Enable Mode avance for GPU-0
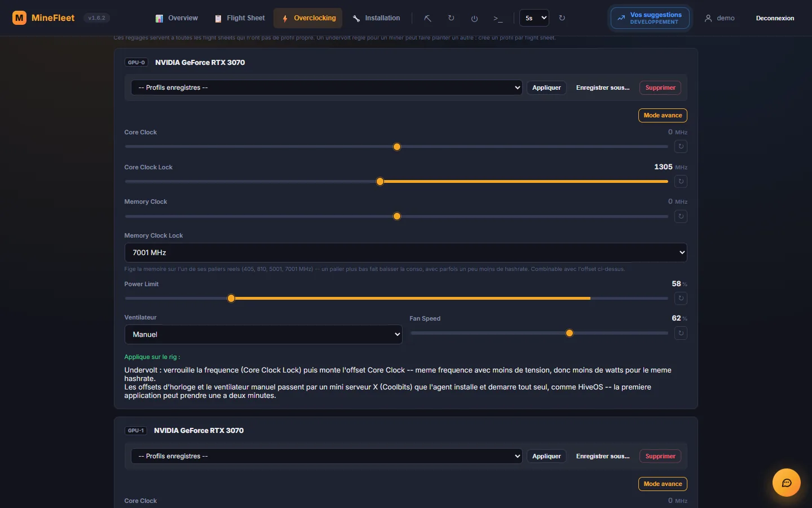This screenshot has height=508, width=812. [663, 115]
